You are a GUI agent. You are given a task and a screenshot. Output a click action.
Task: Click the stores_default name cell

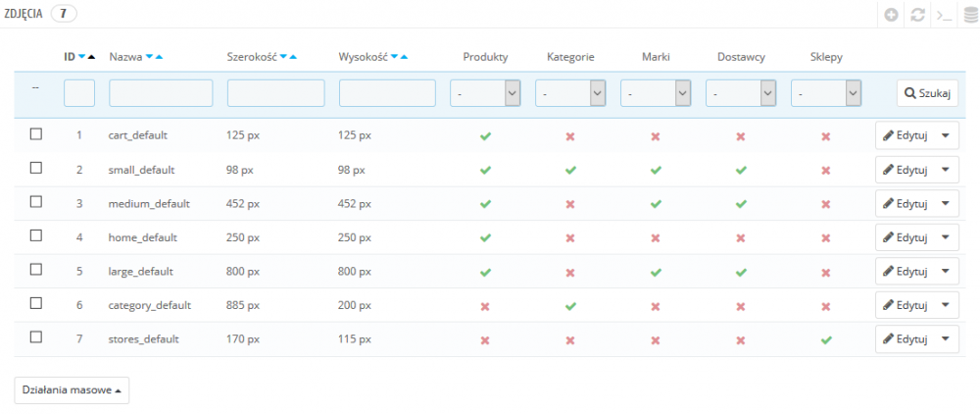[144, 339]
